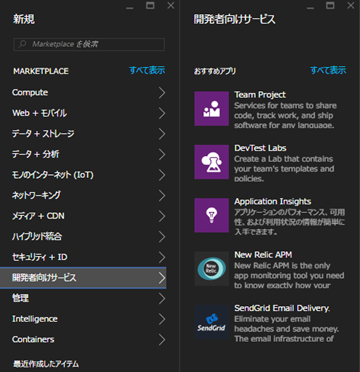Click the 開発者向けサービス row chevron

coord(162,278)
